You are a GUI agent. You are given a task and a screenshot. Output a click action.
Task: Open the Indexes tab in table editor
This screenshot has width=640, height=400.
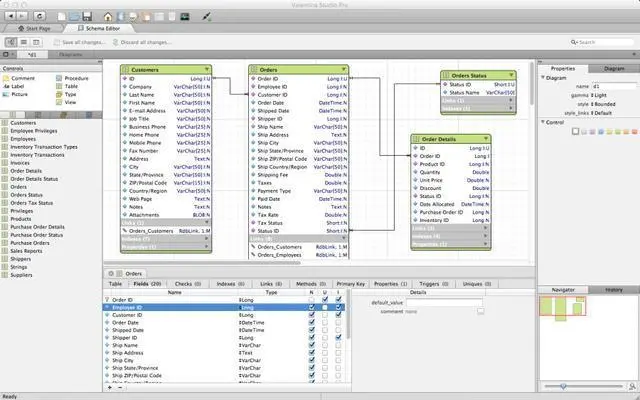coord(231,284)
